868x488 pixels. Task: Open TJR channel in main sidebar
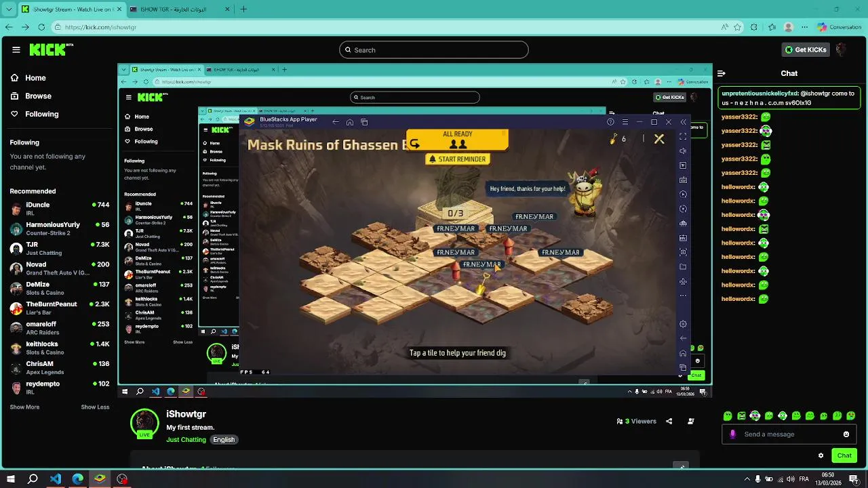[x=60, y=248]
